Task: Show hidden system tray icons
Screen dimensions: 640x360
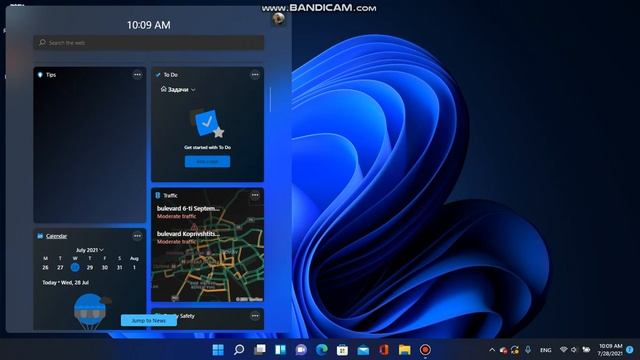Action: (x=492, y=350)
